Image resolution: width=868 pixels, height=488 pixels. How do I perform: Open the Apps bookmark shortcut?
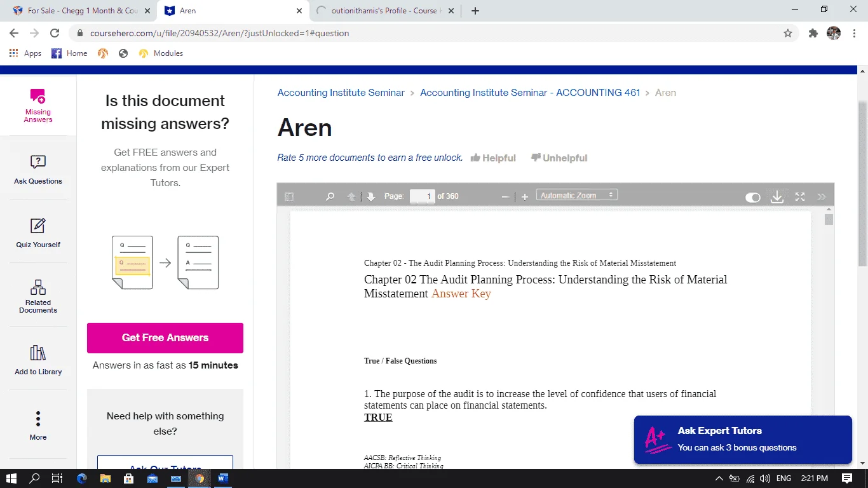click(25, 53)
